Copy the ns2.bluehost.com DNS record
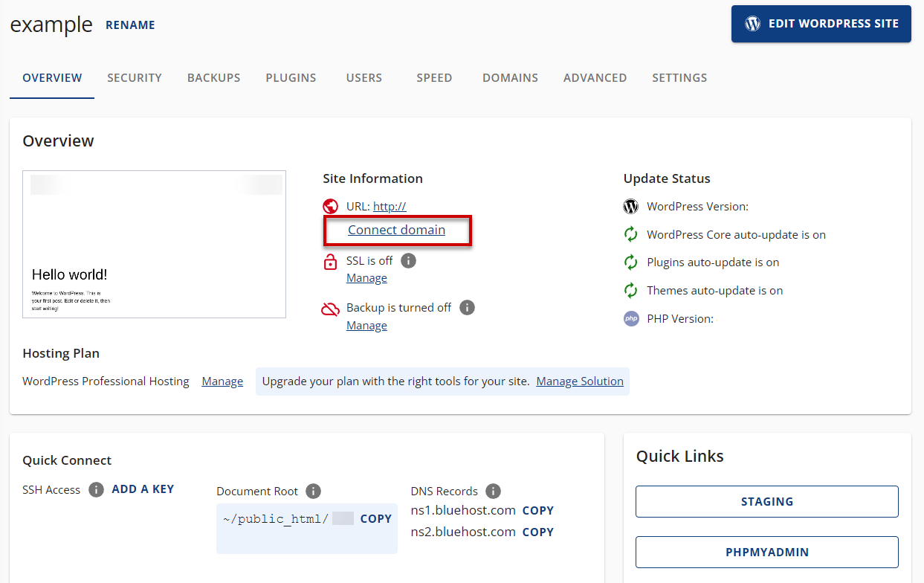This screenshot has height=583, width=924. pos(538,532)
